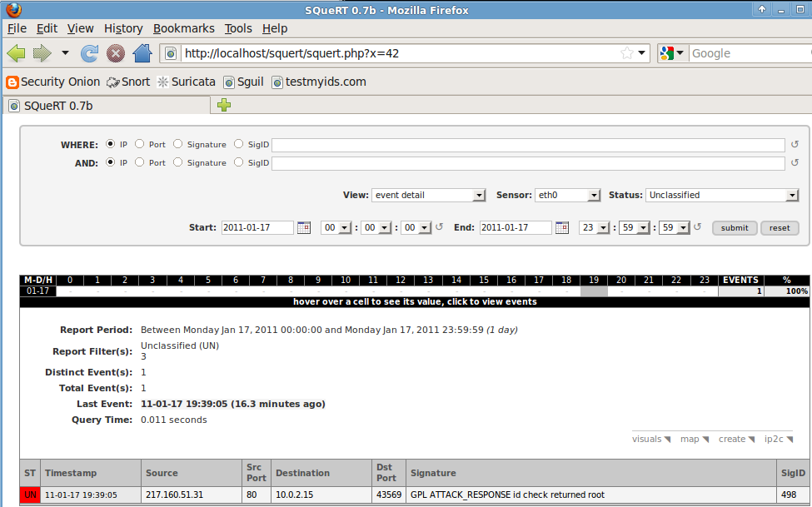Open the visuals menu link
Screen dimensions: 812x507
point(650,439)
